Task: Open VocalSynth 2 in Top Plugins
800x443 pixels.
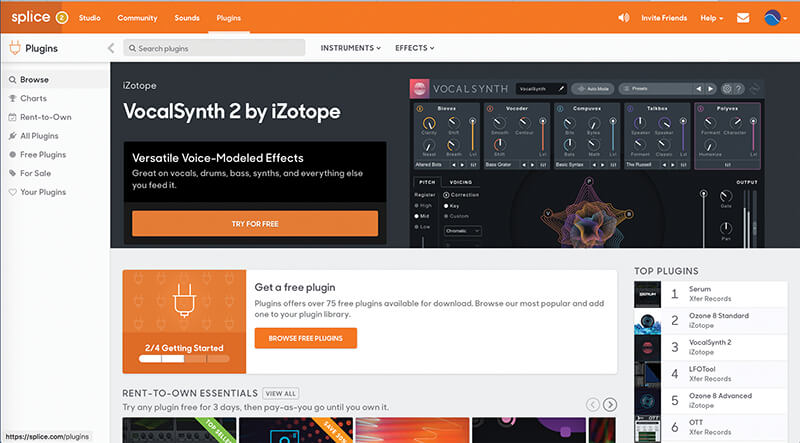Action: (x=710, y=347)
